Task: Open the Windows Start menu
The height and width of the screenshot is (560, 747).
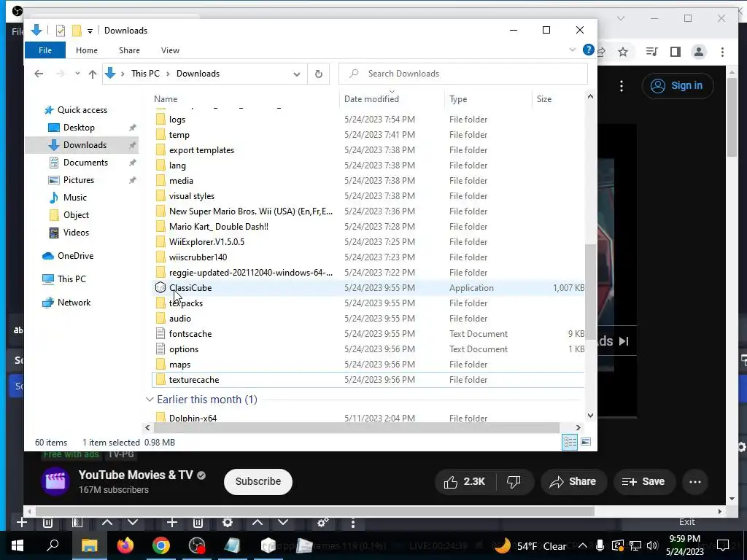Action: tap(18, 545)
